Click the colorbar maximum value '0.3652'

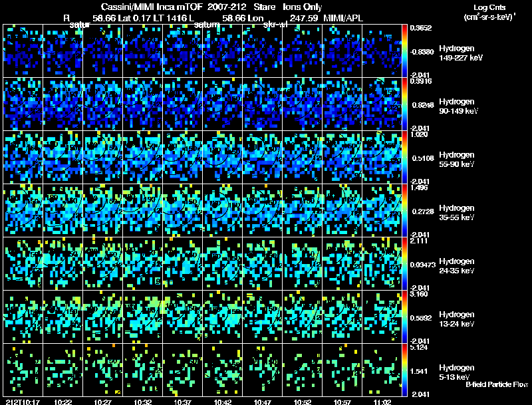point(421,28)
